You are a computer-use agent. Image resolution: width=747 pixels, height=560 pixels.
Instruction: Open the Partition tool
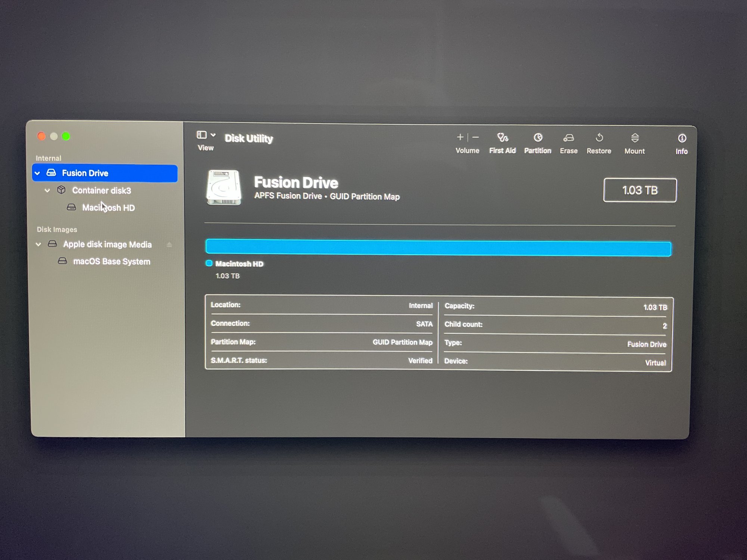[x=537, y=138]
